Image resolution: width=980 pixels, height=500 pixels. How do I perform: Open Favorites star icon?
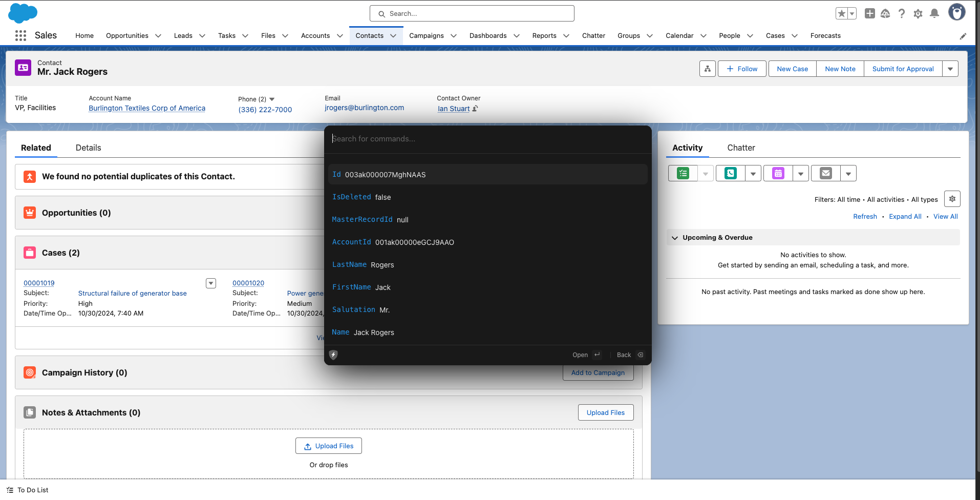pyautogui.click(x=841, y=13)
